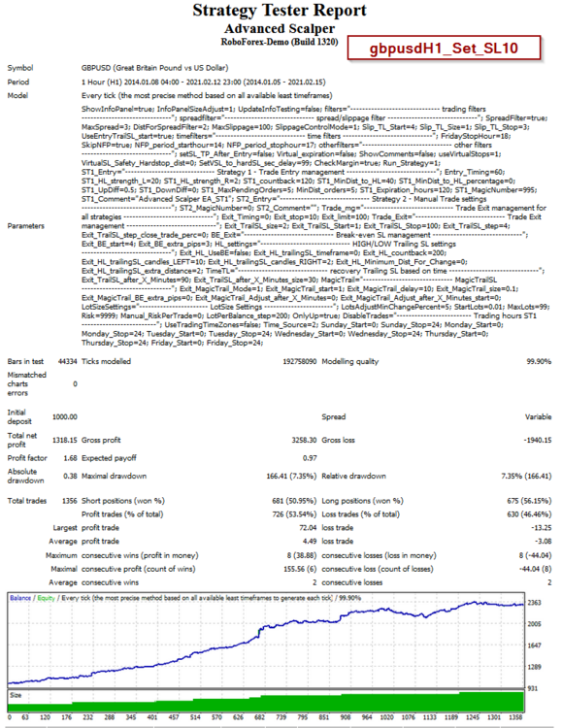The width and height of the screenshot is (562, 728).
Task: Click the 'Strategy Tester Report' title
Action: tap(280, 11)
